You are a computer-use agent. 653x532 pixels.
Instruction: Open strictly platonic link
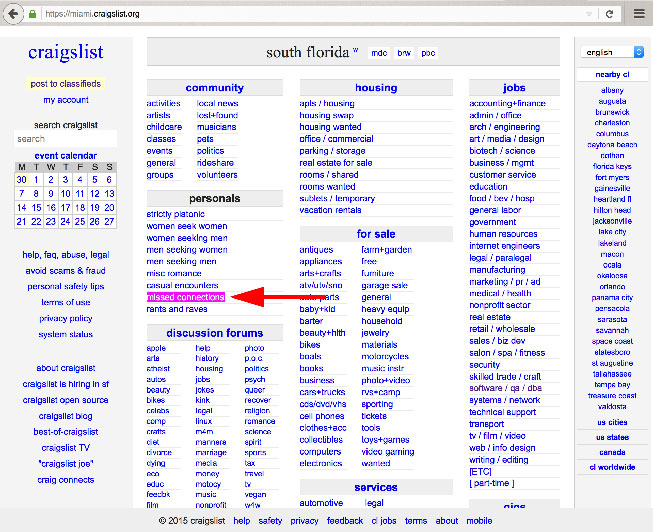pyautogui.click(x=175, y=214)
